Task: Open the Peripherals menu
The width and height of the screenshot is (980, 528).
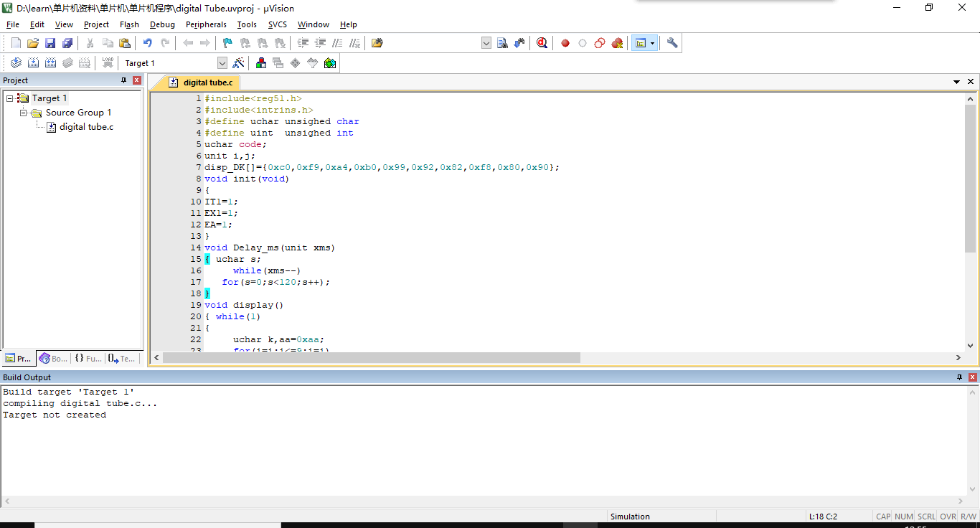Action: pyautogui.click(x=206, y=24)
